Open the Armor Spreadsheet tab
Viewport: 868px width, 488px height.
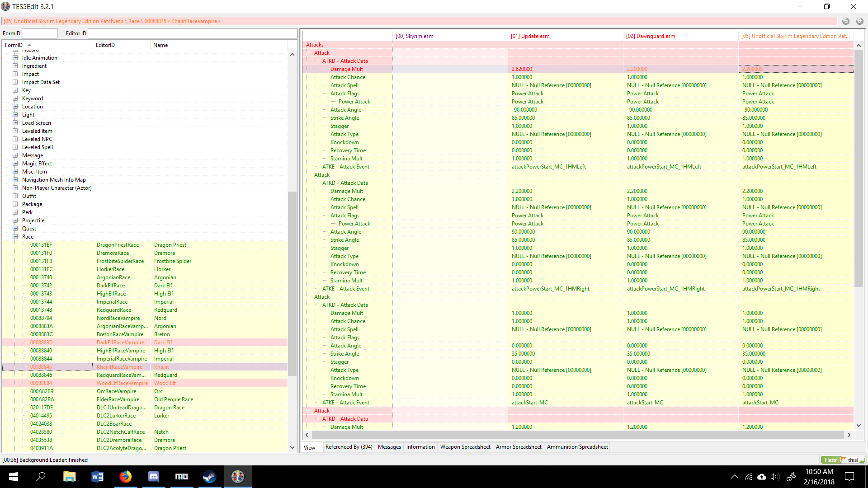(x=519, y=447)
